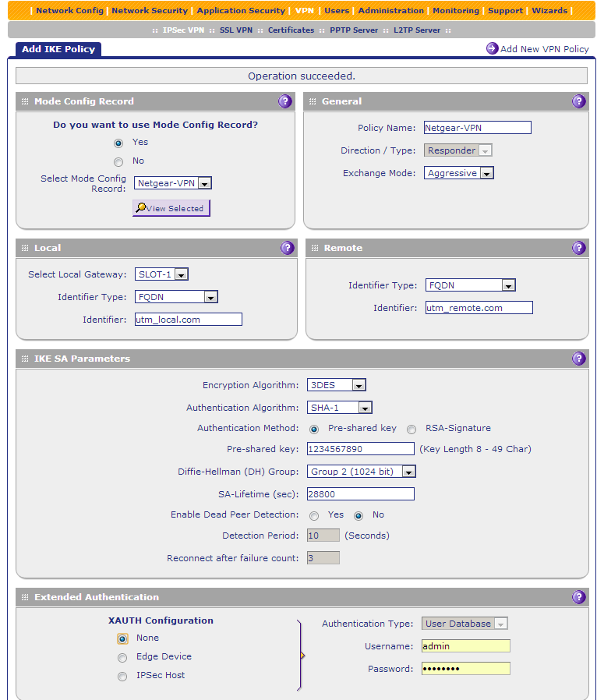
Task: Open the Application Security menu
Action: pyautogui.click(x=241, y=10)
